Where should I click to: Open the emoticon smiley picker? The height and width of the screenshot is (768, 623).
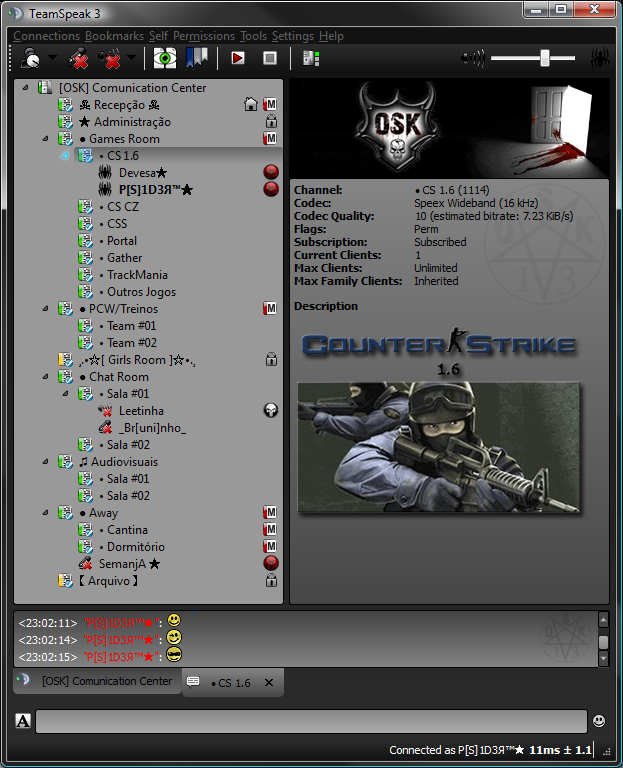tap(599, 720)
